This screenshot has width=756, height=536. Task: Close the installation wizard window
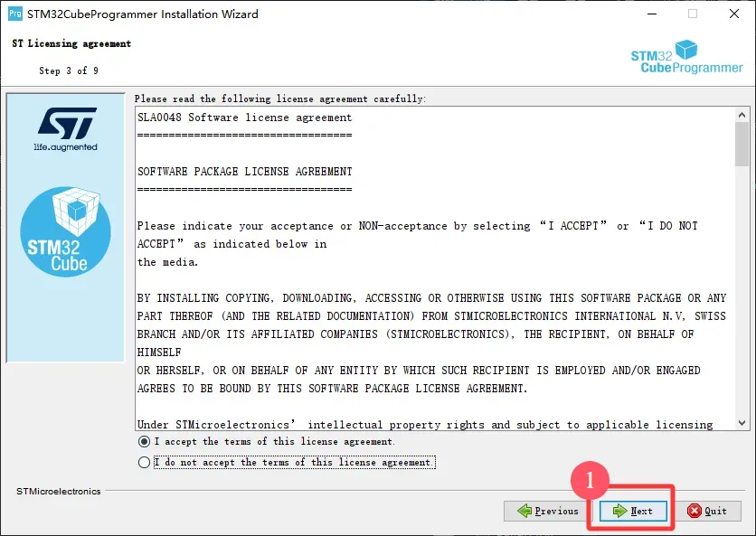point(733,14)
